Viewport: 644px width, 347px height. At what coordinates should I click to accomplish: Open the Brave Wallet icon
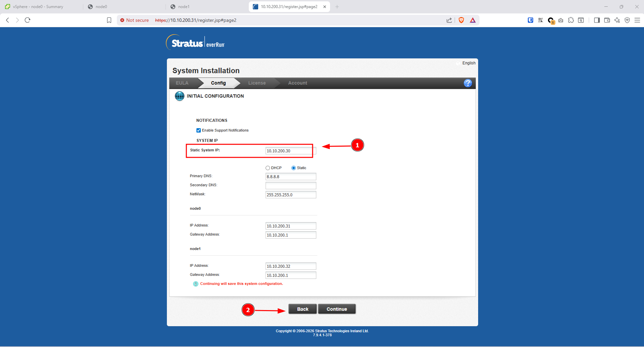(607, 20)
